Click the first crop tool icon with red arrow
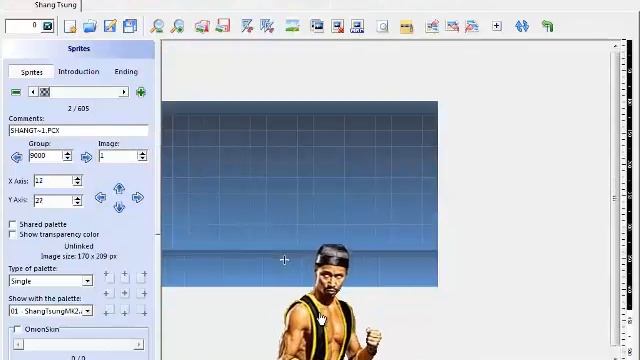 coord(247,27)
